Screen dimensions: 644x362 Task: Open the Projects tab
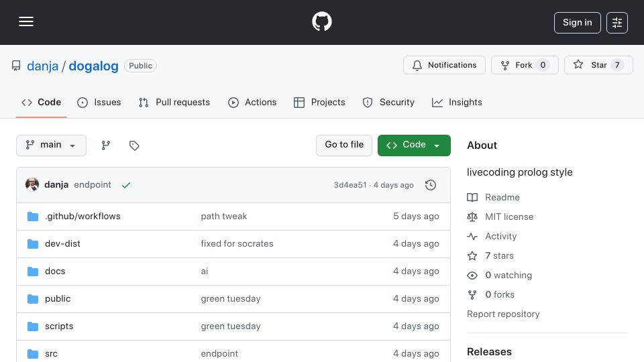point(319,102)
